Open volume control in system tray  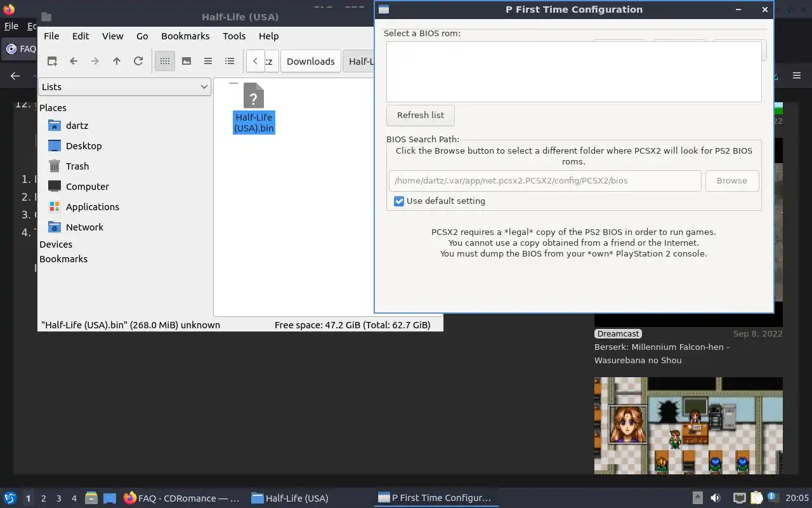click(x=716, y=498)
